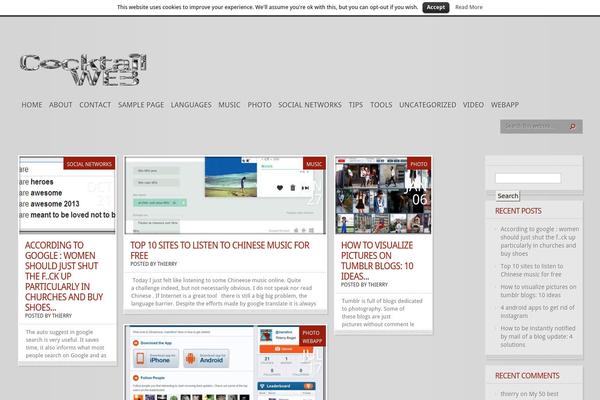Open recent post 'How to be instantly notified'
Image resolution: width=600 pixels, height=400 pixels.
tap(538, 336)
